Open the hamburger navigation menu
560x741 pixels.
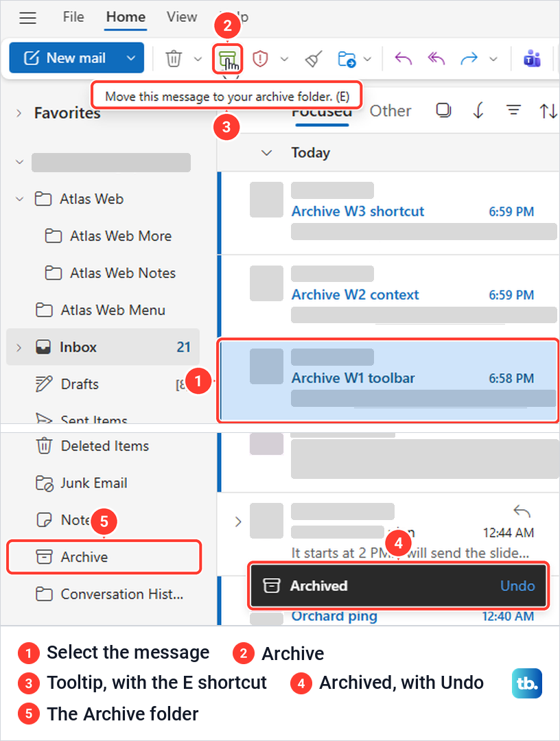(x=28, y=18)
